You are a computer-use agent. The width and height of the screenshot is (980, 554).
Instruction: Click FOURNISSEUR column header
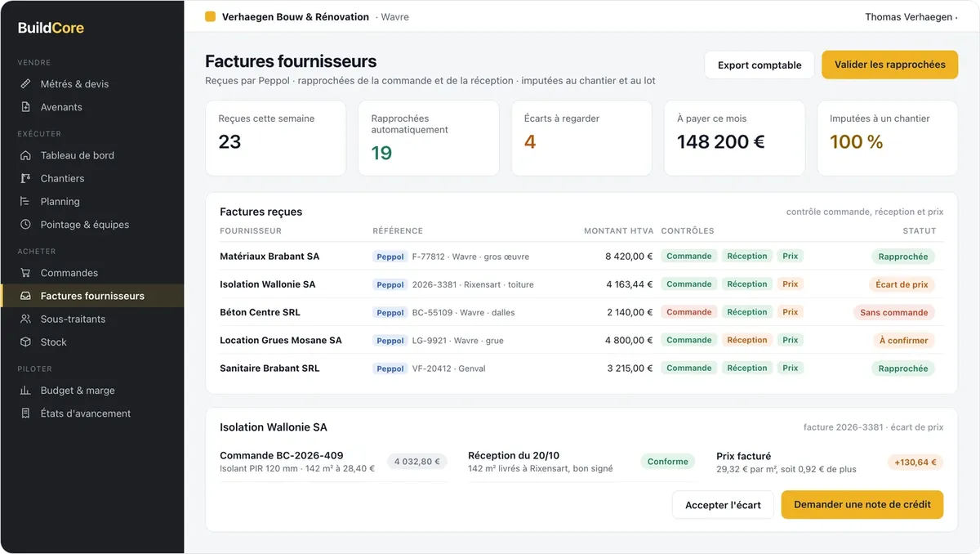point(251,231)
